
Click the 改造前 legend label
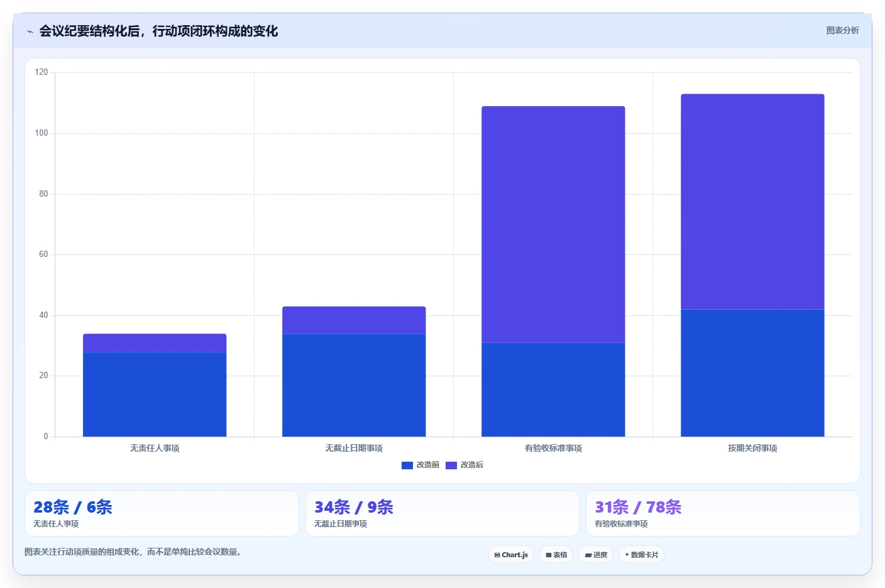pyautogui.click(x=428, y=465)
